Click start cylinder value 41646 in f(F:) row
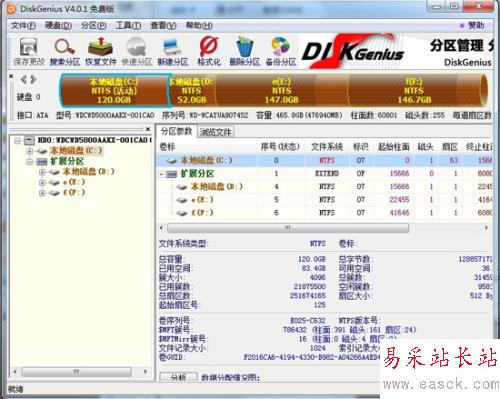This screenshot has height=399, width=500. (x=399, y=213)
